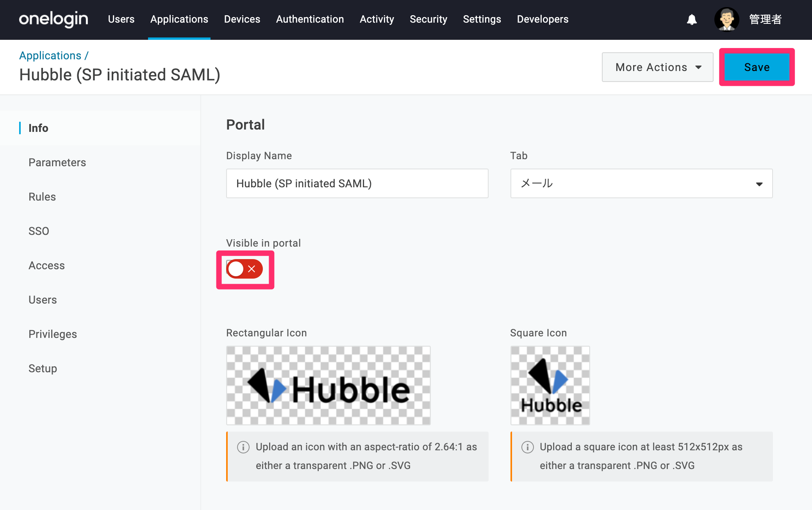Switch to the Setup tab
Viewport: 812px width, 510px height.
click(43, 368)
